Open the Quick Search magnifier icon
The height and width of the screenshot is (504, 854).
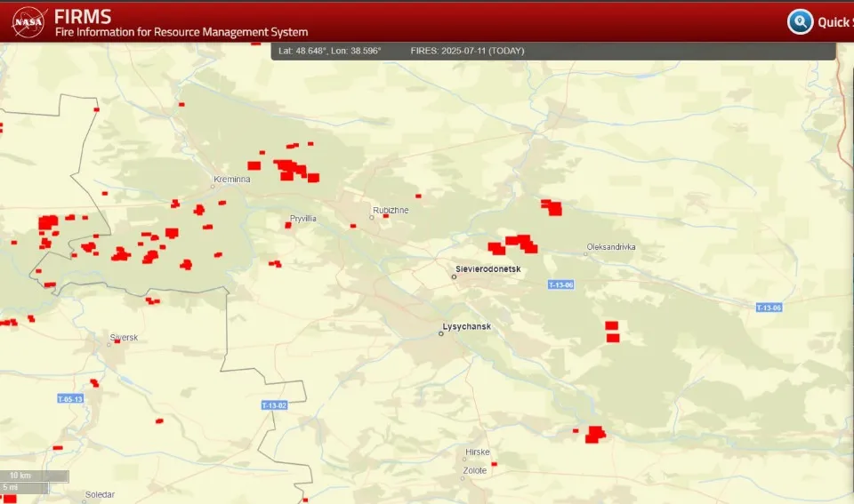[800, 21]
